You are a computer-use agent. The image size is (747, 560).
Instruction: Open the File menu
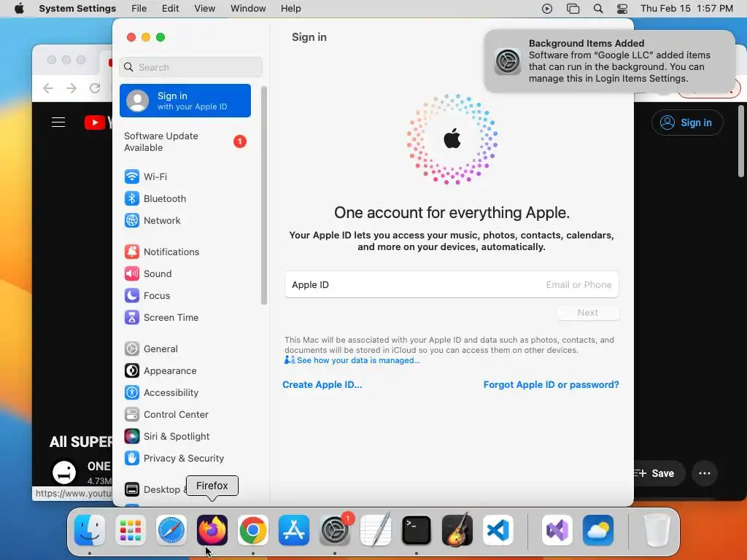(x=139, y=9)
